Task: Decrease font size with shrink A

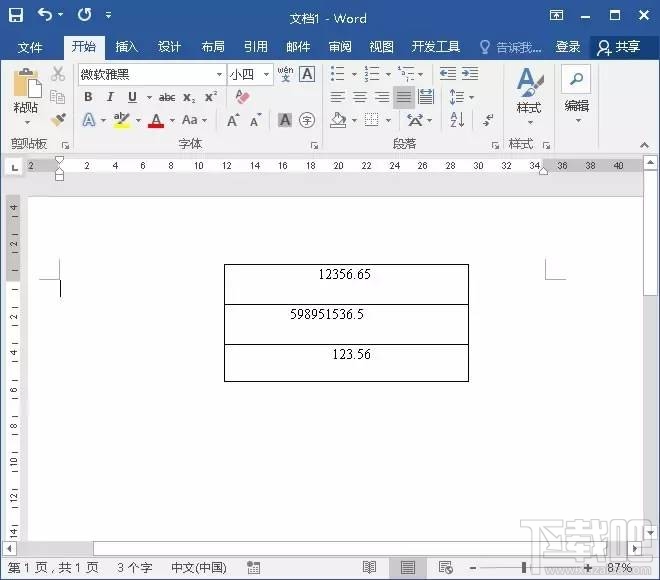Action: tap(255, 120)
